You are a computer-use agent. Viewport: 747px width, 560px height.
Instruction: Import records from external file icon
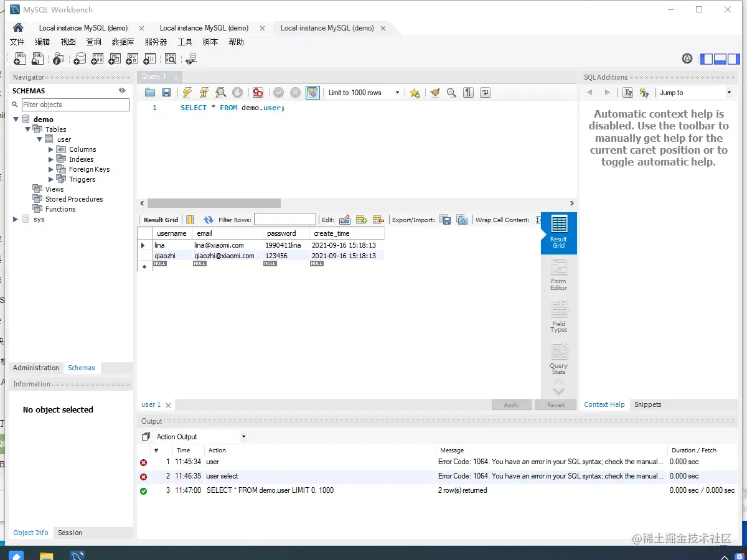click(462, 220)
